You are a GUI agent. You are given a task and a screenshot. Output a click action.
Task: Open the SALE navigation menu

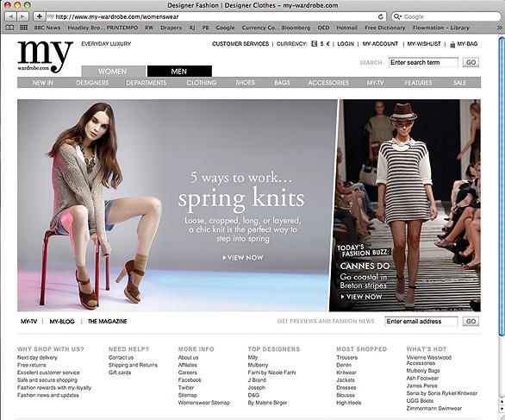click(459, 83)
